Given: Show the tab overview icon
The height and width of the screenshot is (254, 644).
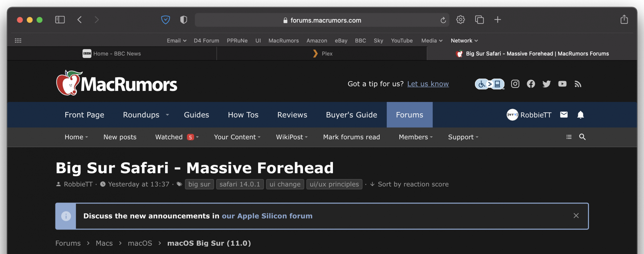Looking at the screenshot, I should [x=479, y=20].
